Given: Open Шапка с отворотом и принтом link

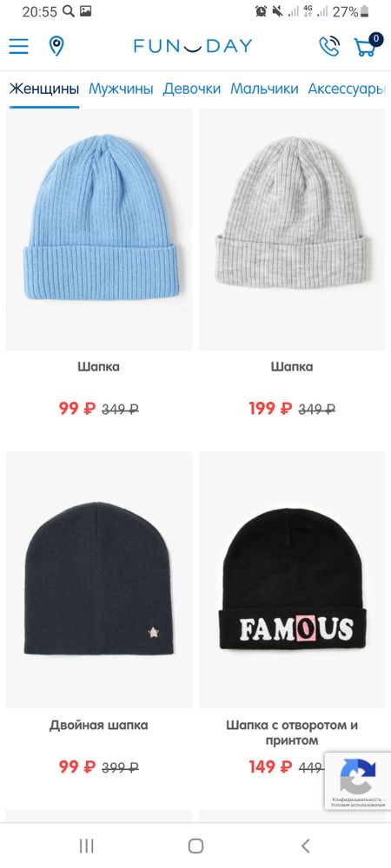Looking at the screenshot, I should tap(292, 733).
